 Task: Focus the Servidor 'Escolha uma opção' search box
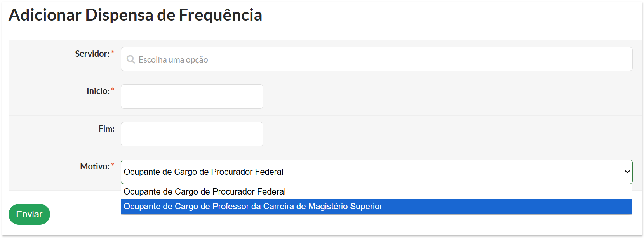[x=376, y=59]
